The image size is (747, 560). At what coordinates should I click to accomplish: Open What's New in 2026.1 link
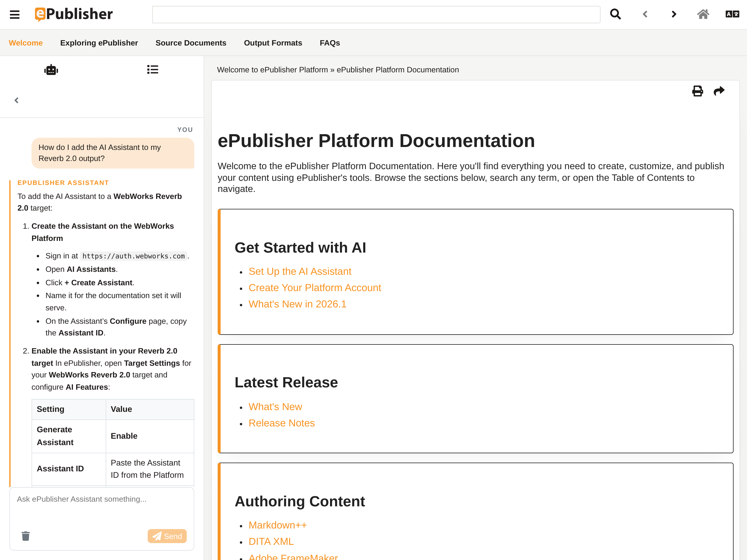click(298, 304)
